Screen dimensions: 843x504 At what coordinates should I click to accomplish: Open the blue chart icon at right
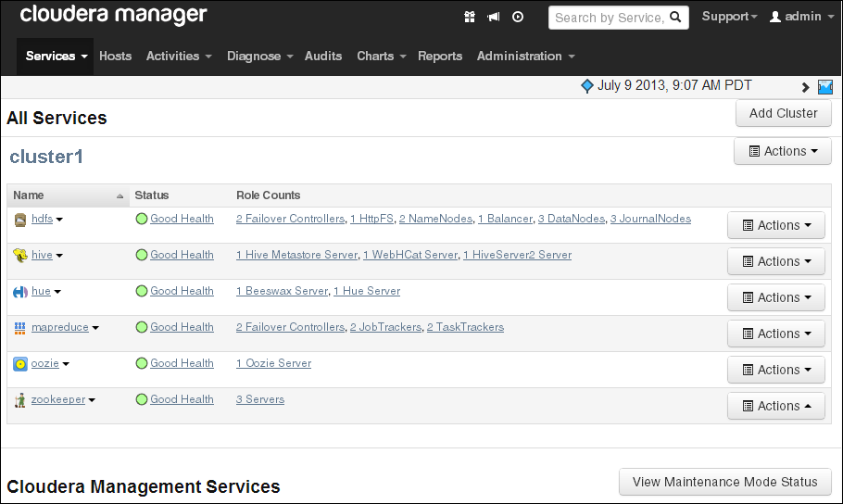825,87
